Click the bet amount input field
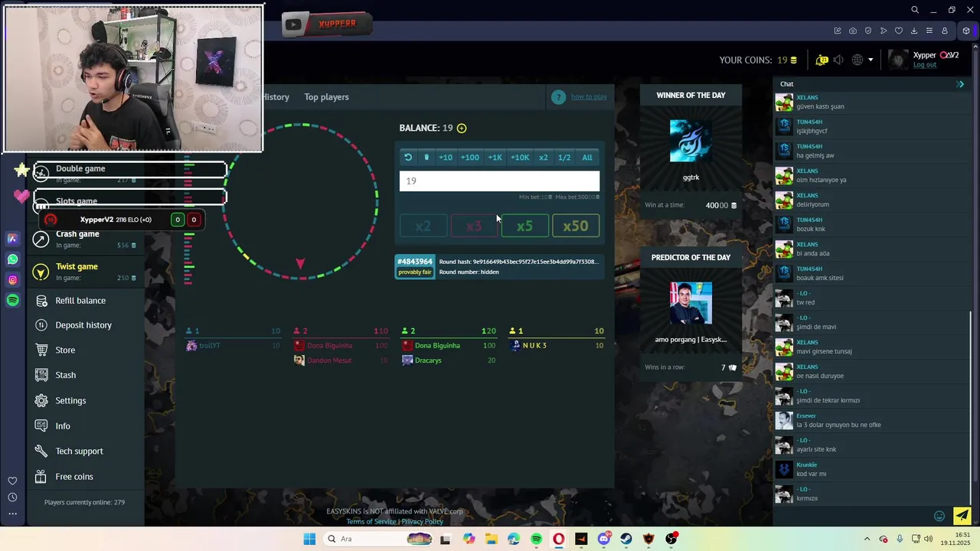This screenshot has height=551, width=980. pos(499,181)
